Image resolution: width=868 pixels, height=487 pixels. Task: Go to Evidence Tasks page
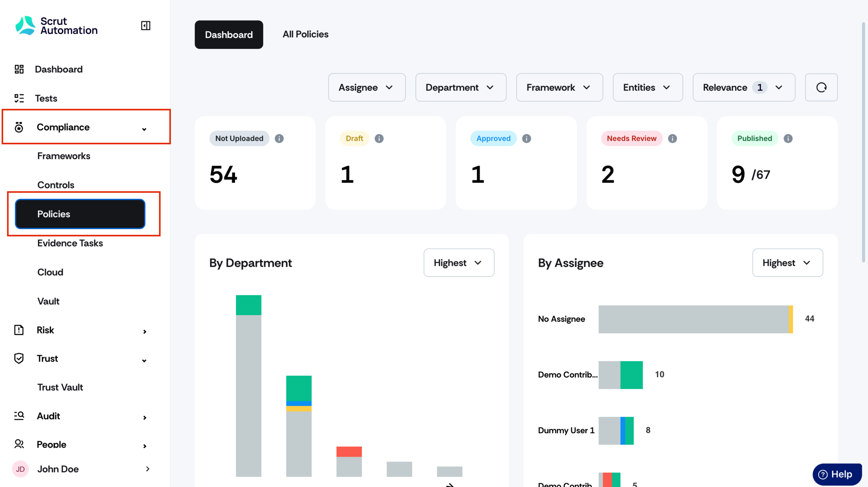coord(70,243)
